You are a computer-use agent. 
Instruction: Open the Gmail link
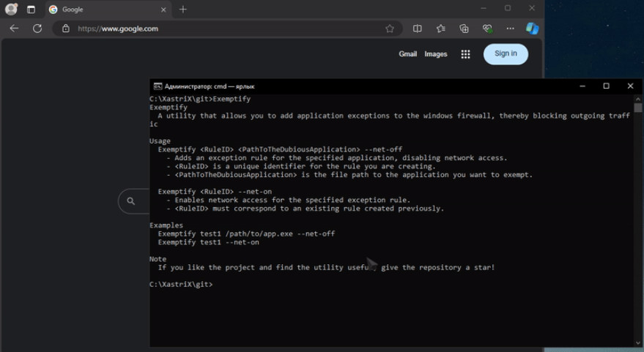click(x=408, y=53)
